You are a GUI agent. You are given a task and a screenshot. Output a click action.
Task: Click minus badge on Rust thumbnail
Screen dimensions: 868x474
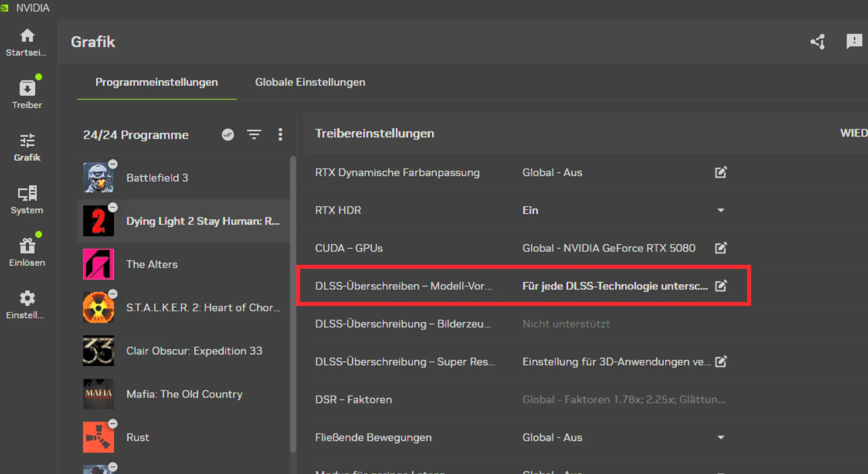coord(113,423)
